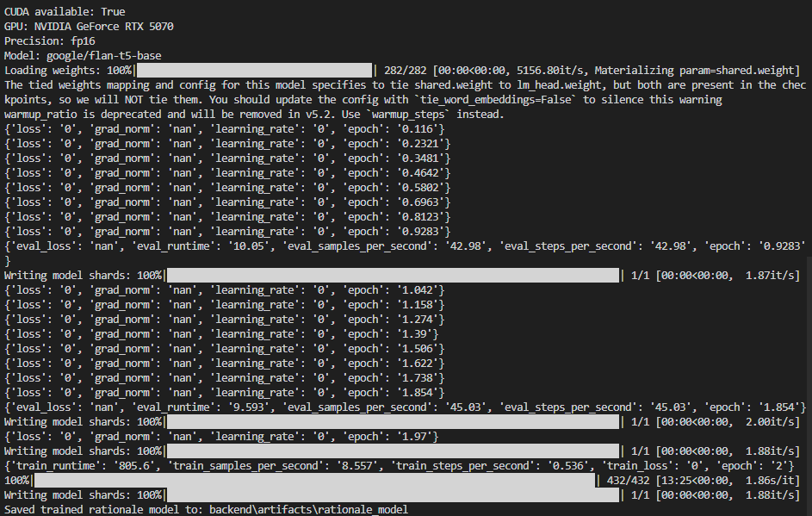The height and width of the screenshot is (516, 812).
Task: Click the eval_runtime 9.593 evaluation line
Action: tap(405, 407)
